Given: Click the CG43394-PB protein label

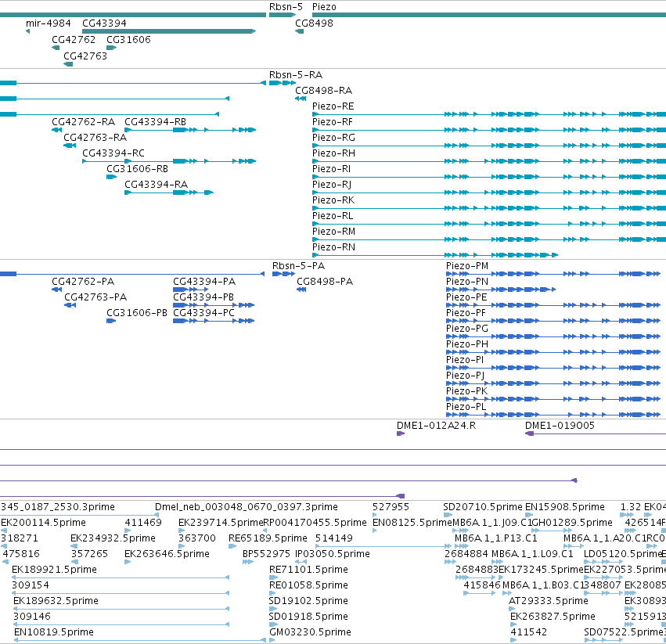Looking at the screenshot, I should pyautogui.click(x=203, y=297).
